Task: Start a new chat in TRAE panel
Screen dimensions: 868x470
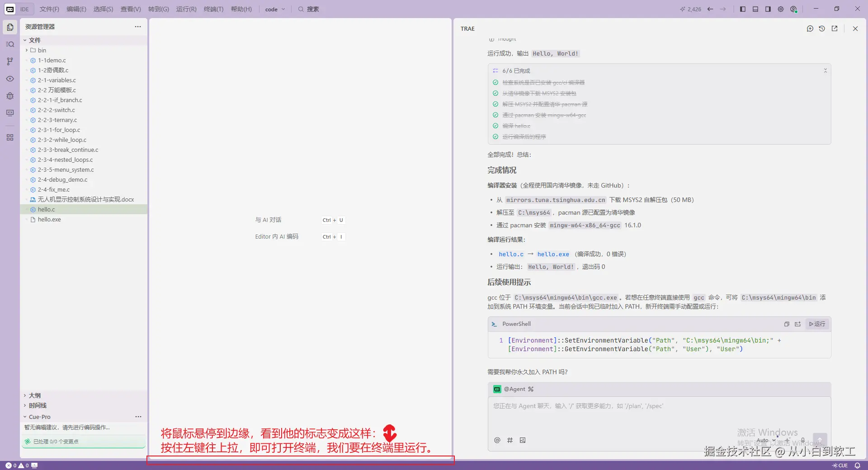Action: [x=810, y=28]
